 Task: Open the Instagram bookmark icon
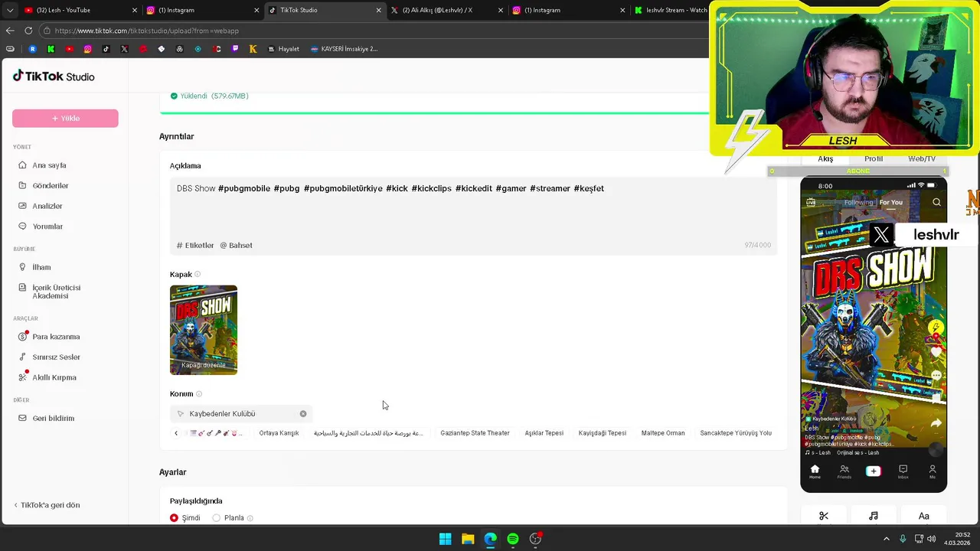click(87, 49)
